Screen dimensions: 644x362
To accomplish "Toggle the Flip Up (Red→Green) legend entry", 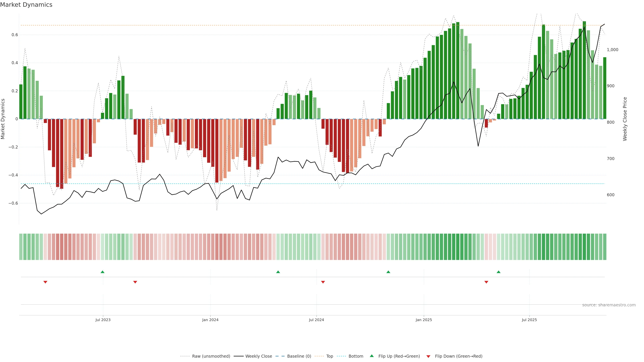I will [x=399, y=356].
